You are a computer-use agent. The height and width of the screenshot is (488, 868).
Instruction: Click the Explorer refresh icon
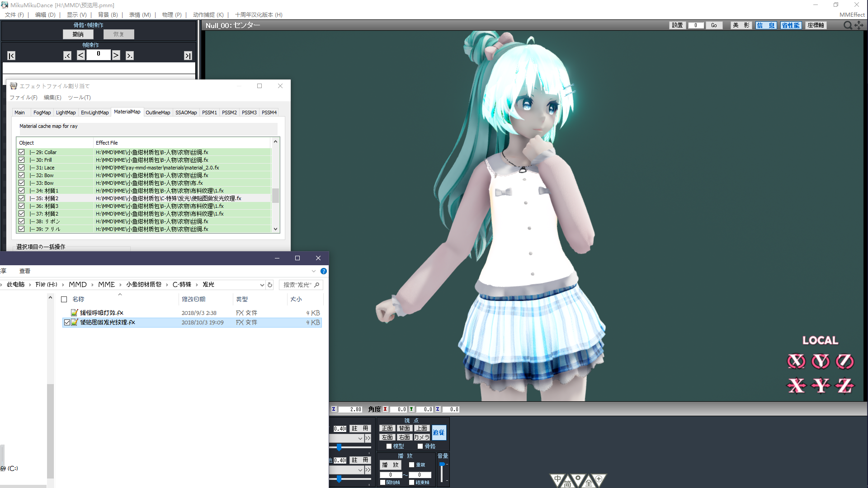click(x=270, y=285)
